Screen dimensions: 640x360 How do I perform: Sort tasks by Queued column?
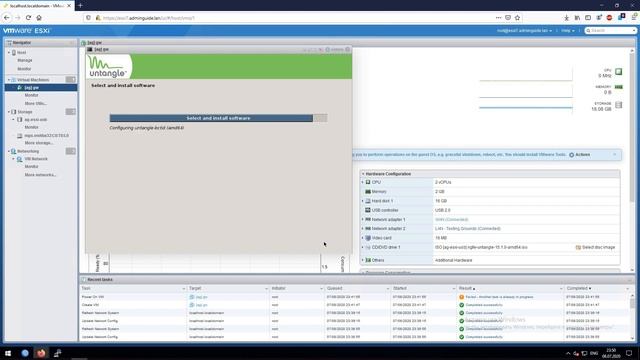coord(335,289)
